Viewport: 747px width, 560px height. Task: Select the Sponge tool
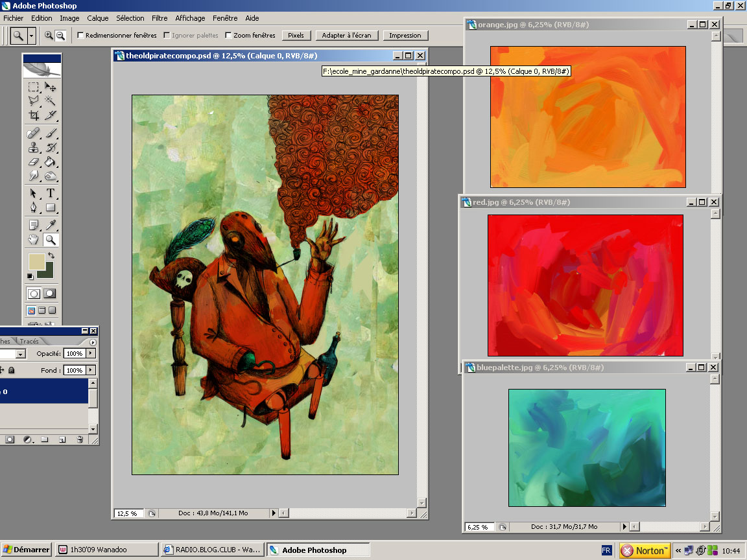(x=50, y=176)
